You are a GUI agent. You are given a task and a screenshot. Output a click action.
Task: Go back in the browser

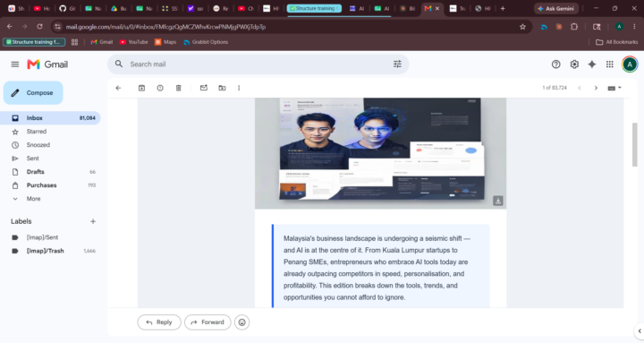[x=10, y=27]
